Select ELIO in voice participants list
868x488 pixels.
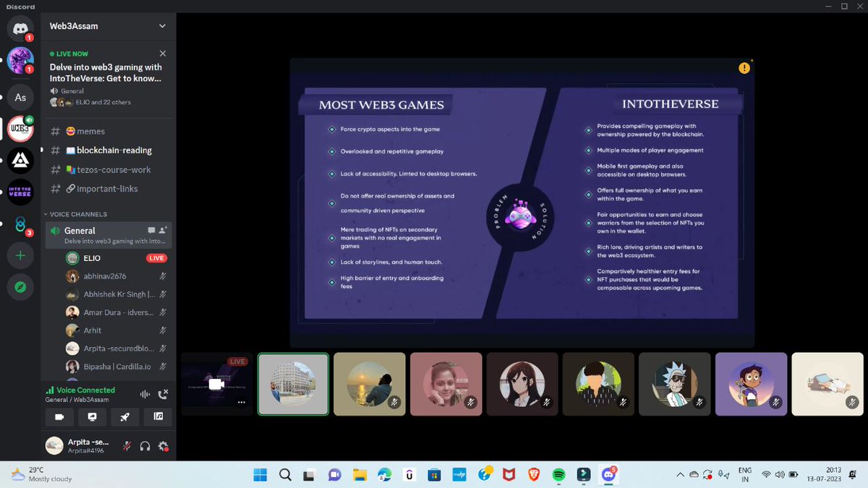coord(118,258)
